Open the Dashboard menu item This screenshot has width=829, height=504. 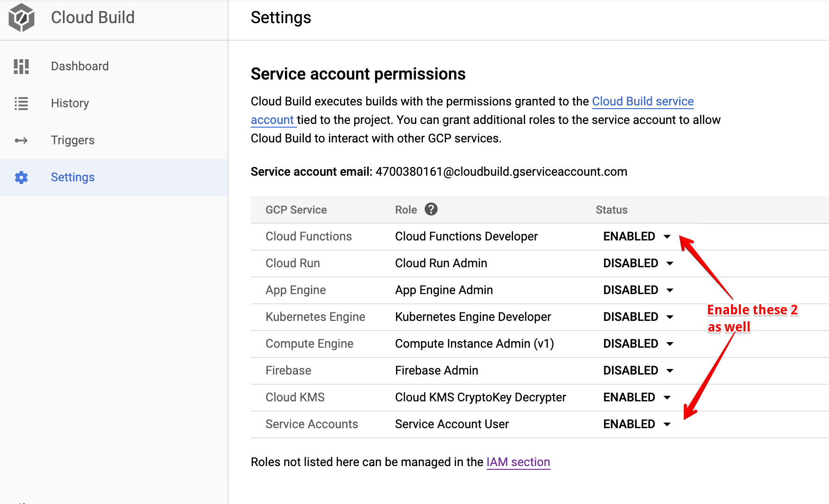pos(80,67)
